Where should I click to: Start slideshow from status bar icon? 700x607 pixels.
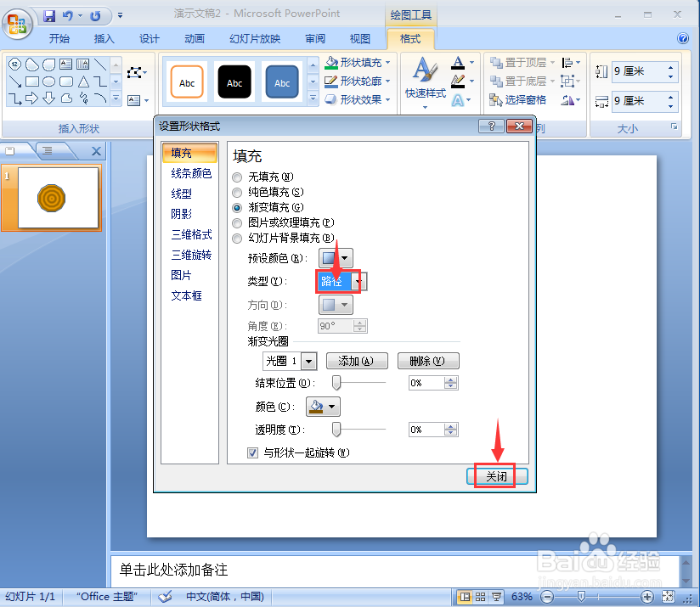pyautogui.click(x=496, y=597)
